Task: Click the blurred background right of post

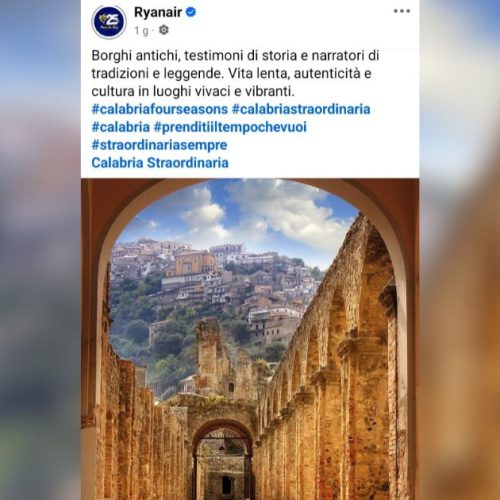Action: coord(460,250)
